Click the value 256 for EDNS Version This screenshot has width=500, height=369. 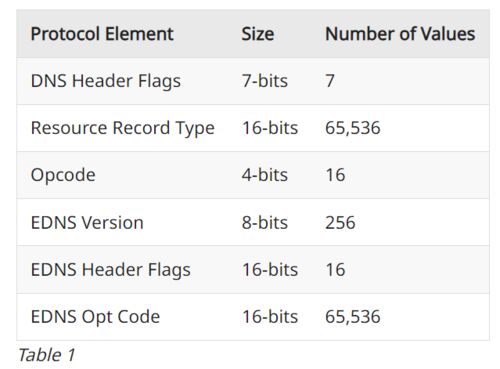coord(340,223)
